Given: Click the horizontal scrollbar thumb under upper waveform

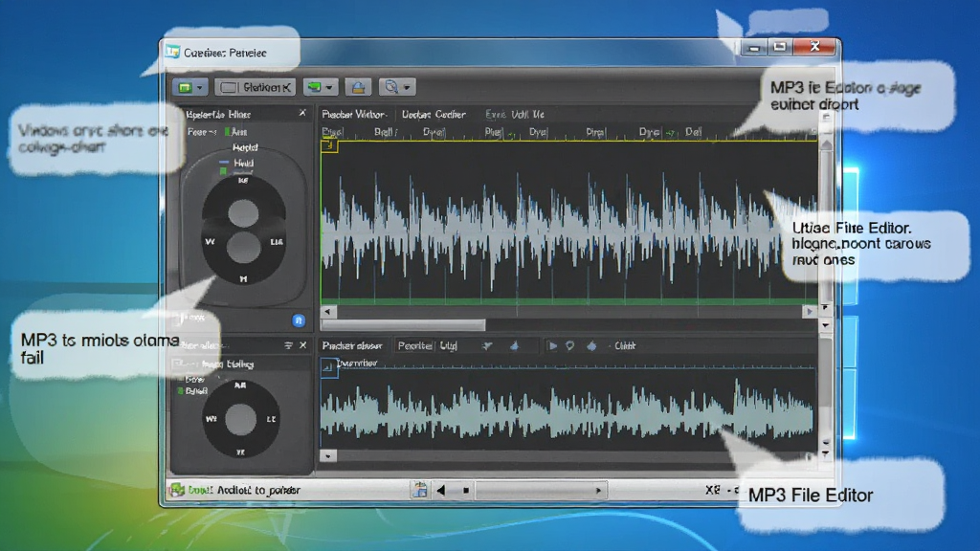Looking at the screenshot, I should [403, 325].
